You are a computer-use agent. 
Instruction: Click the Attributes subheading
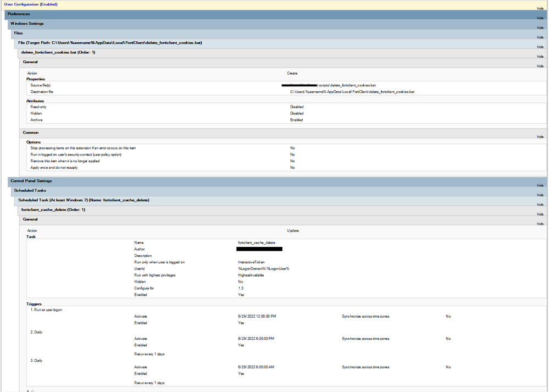coord(35,101)
